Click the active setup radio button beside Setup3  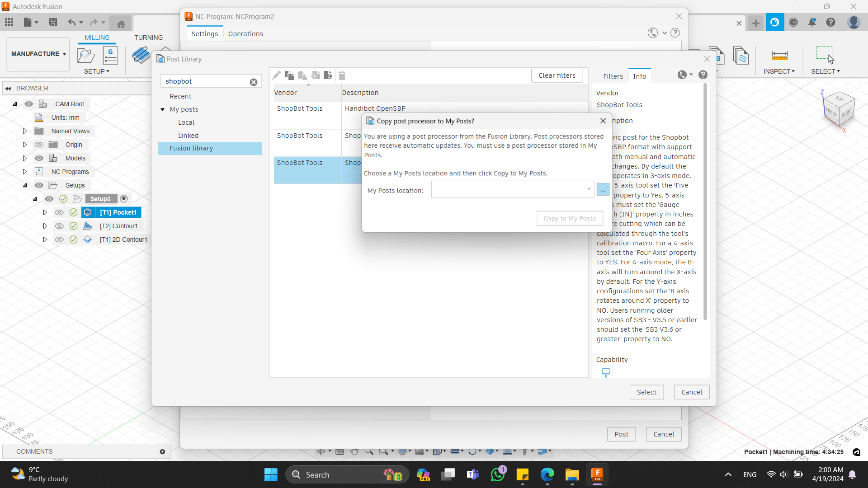coord(124,199)
